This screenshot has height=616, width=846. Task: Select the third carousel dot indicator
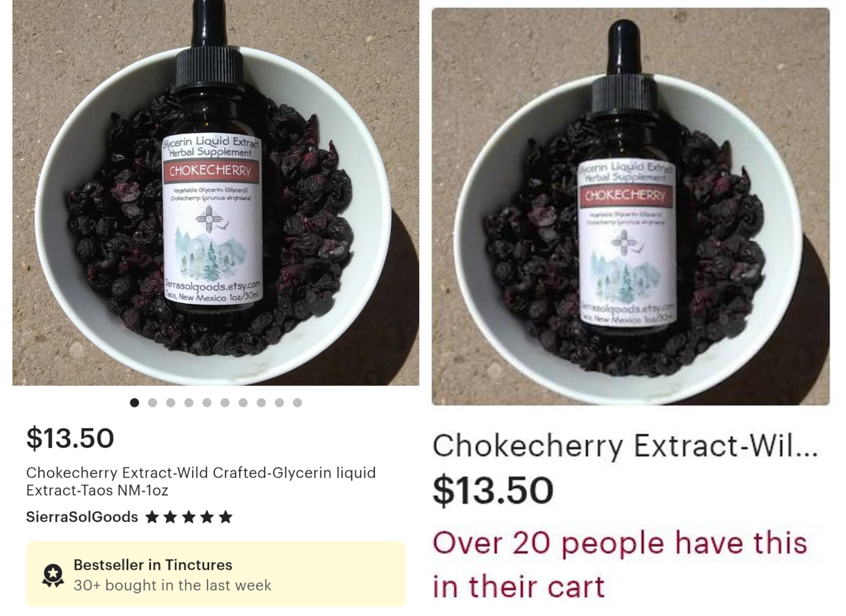pos(171,403)
